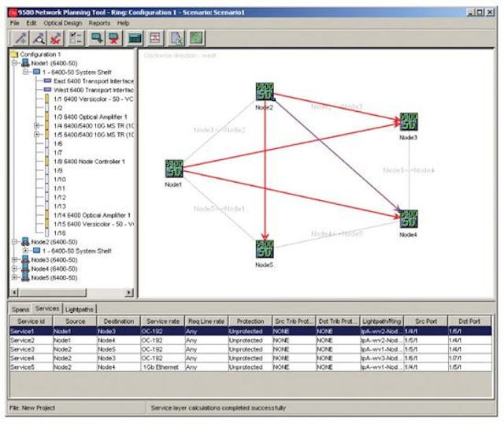
Task: Collapse the Node1 (6400-50) tree node
Action: click(x=14, y=63)
